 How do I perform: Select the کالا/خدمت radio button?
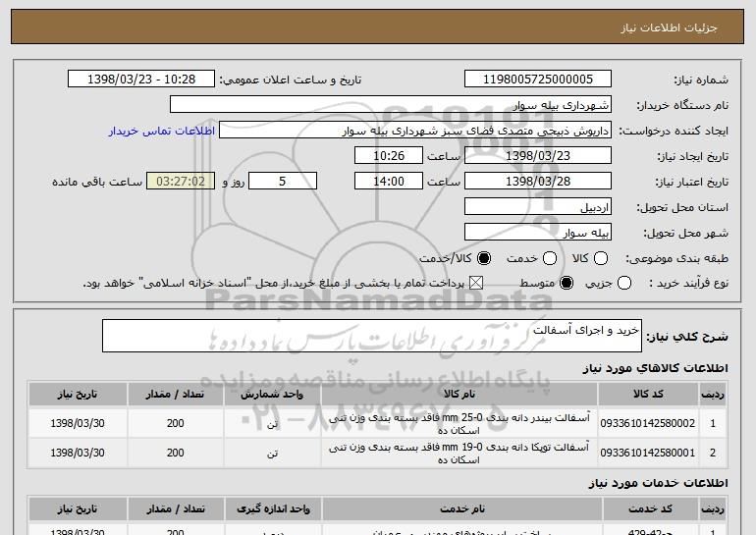484,258
